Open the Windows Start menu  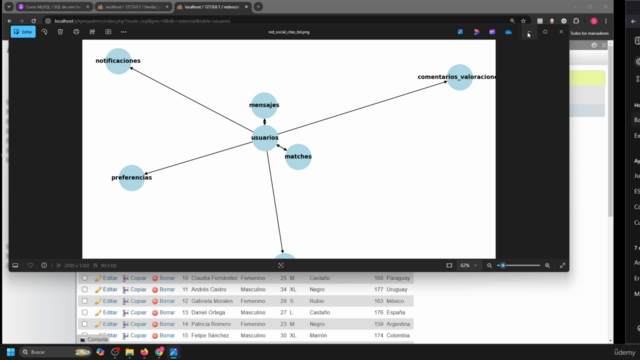coord(11,352)
